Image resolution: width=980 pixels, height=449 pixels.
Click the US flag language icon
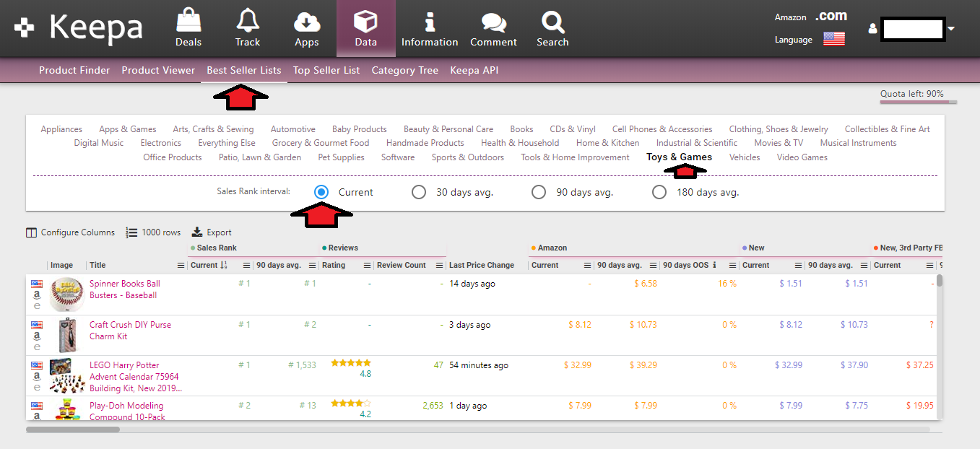coord(833,39)
